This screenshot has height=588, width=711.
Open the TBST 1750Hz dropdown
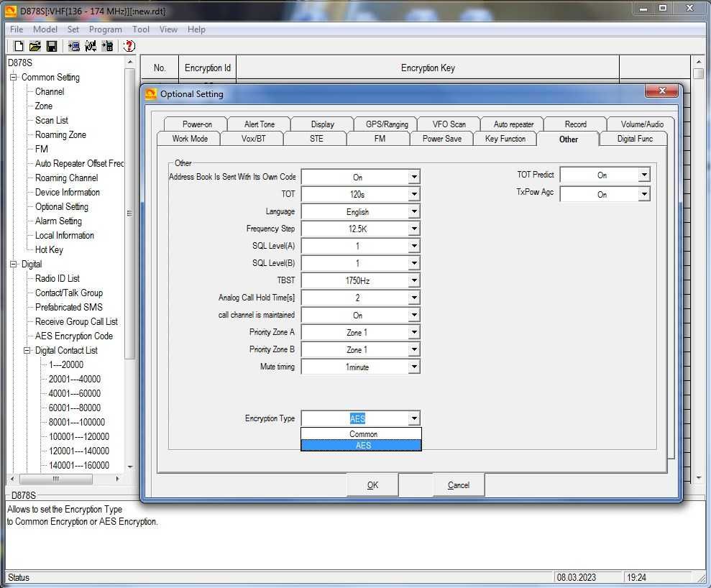pyautogui.click(x=413, y=280)
